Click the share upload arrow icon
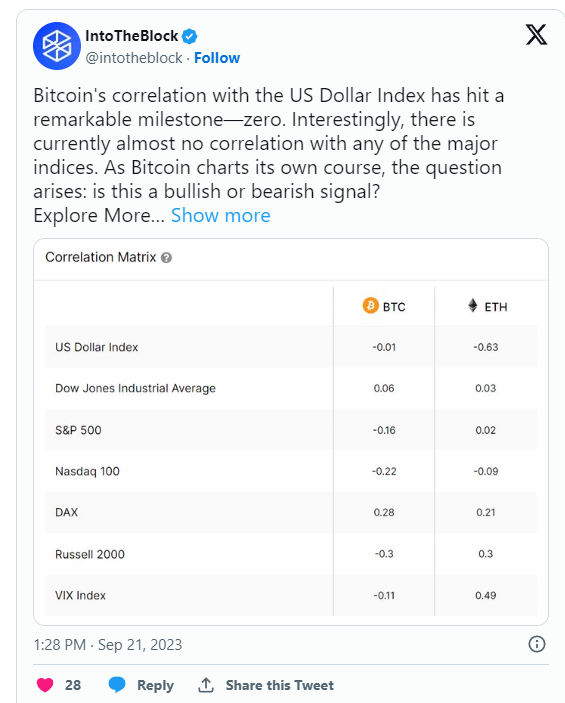 click(206, 685)
